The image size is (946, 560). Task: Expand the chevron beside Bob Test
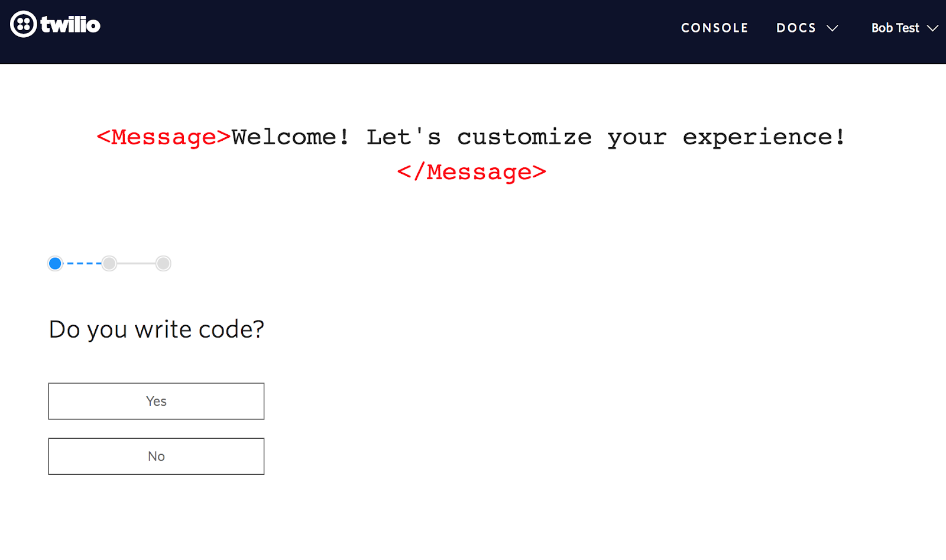click(933, 28)
